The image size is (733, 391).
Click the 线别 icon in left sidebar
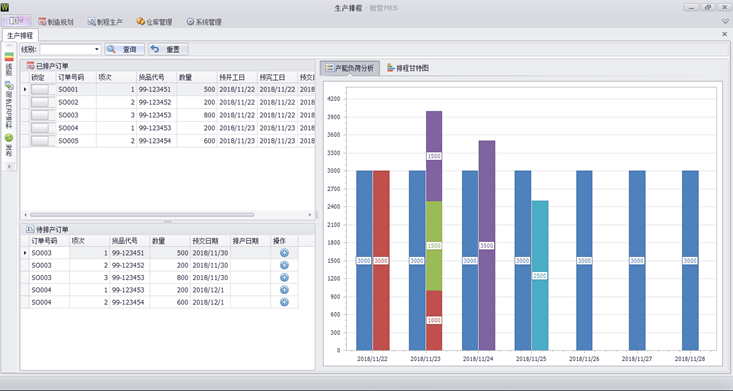[x=9, y=57]
